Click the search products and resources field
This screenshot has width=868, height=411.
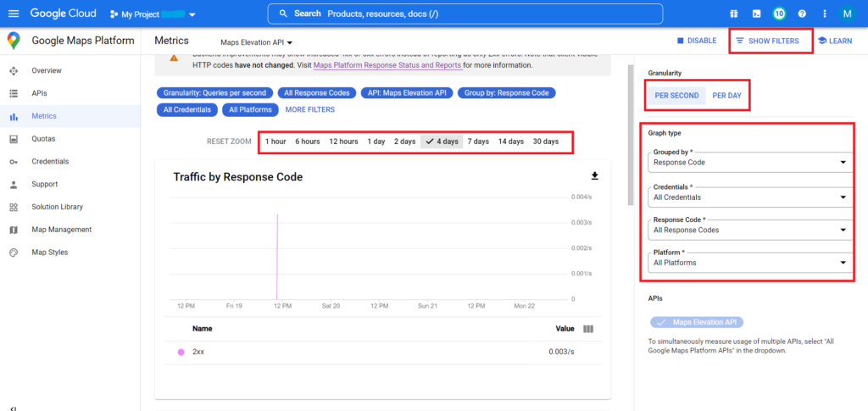[x=465, y=14]
